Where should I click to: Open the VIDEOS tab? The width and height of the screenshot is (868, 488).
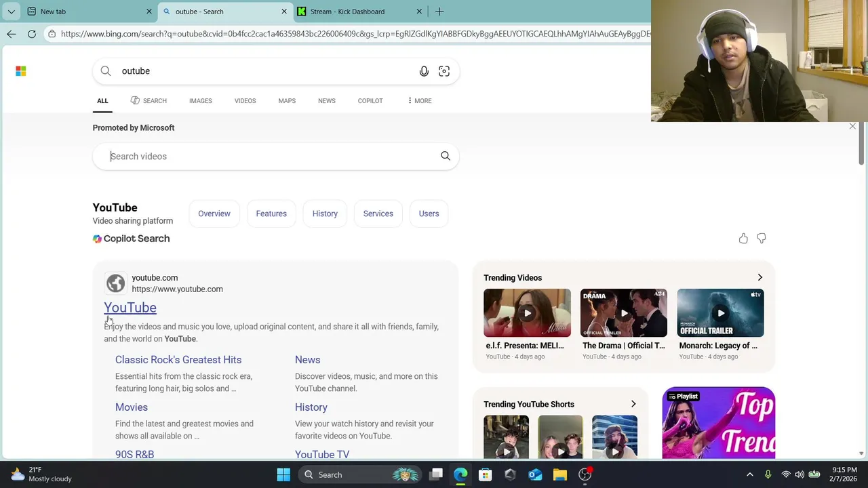coord(245,101)
